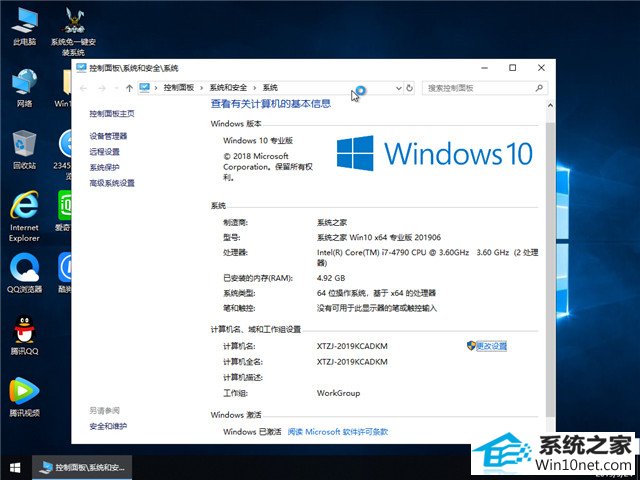
Task: Click the back navigation arrow
Action: click(84, 88)
